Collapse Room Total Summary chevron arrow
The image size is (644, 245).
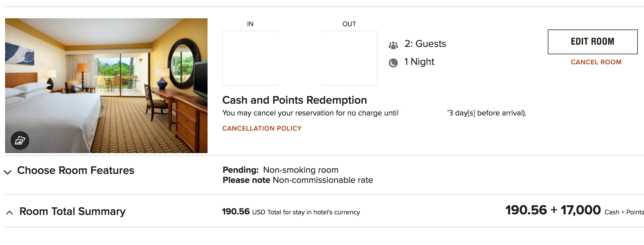pos(9,213)
